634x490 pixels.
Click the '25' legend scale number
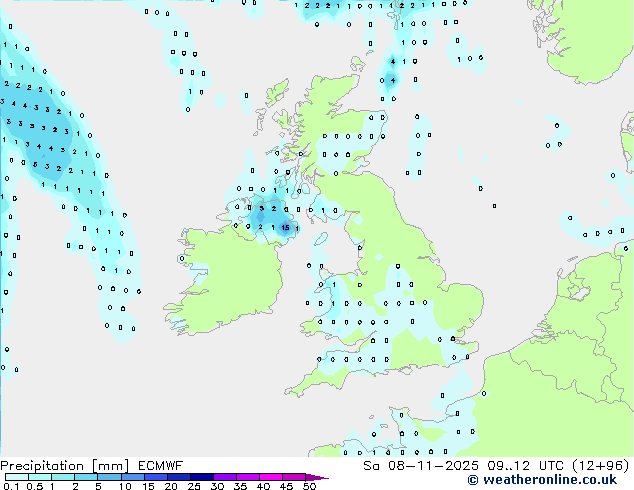194,486
